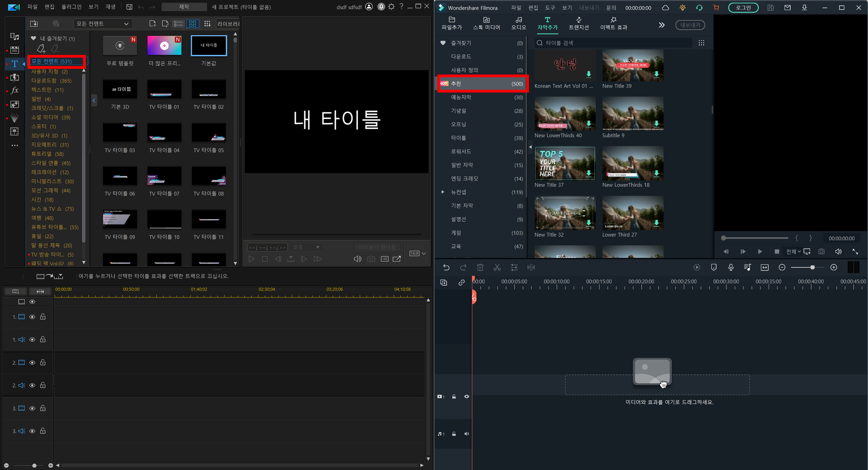Take a snapshot using the camera icon under the preview

(x=371, y=259)
